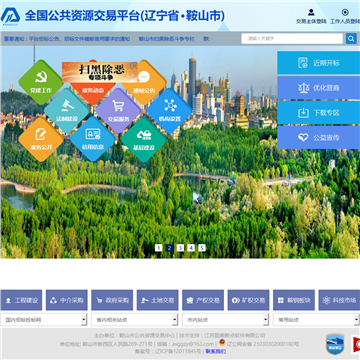This screenshot has width=360, height=360.
Task: Expand the 常用站点 dropdown
Action: click(x=316, y=320)
